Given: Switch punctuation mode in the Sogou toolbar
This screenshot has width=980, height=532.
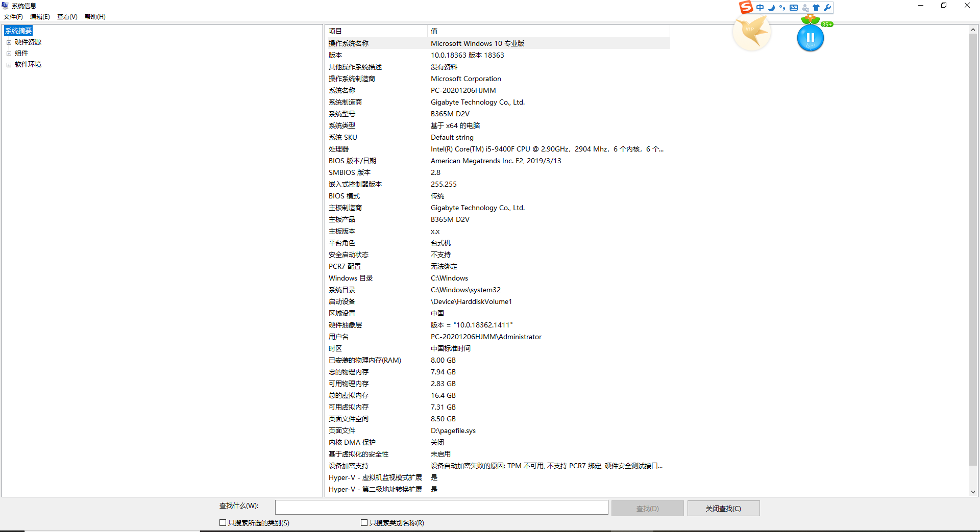Looking at the screenshot, I should click(782, 8).
